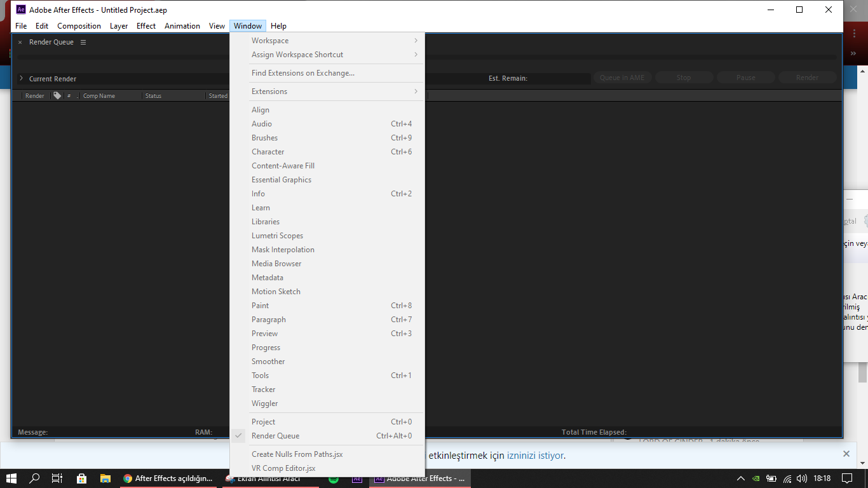Show Lumetri Scopes panel
Screen dimensions: 868x488
point(327,236)
